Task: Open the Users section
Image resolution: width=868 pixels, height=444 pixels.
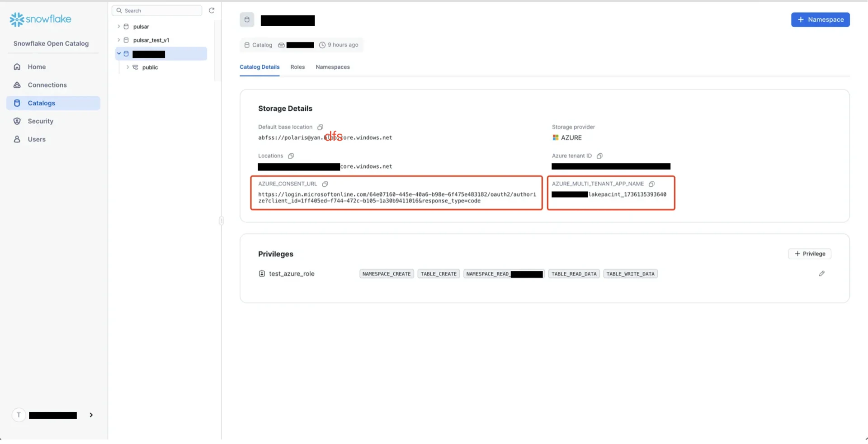Action: [x=53, y=139]
